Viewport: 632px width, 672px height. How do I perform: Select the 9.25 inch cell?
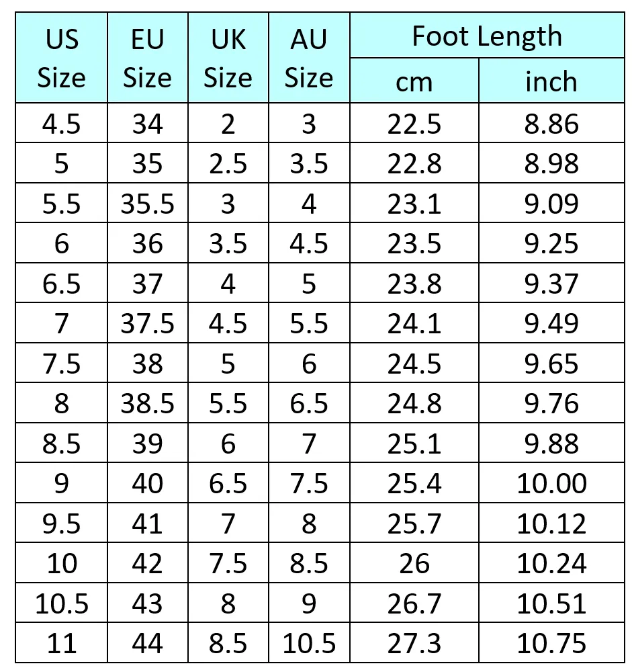pos(551,243)
